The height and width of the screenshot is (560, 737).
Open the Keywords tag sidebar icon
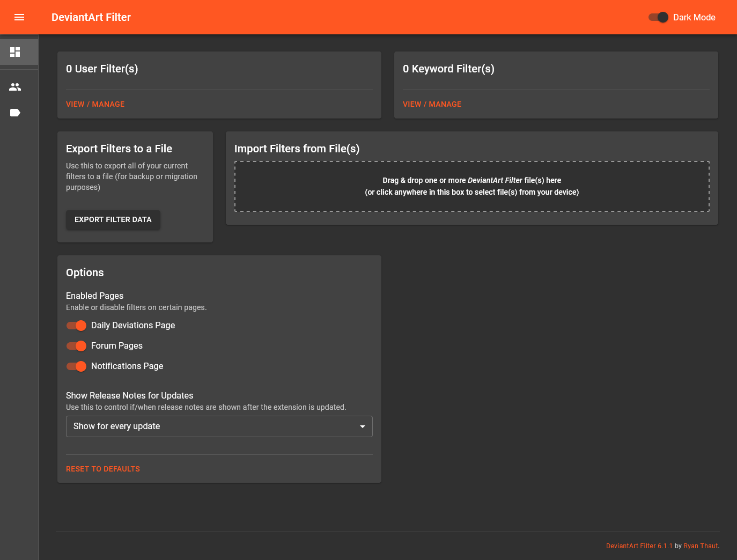15,113
